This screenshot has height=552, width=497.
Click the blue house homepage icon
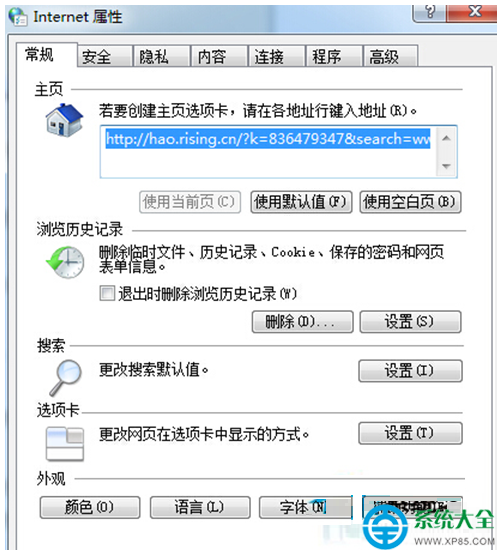pyautogui.click(x=65, y=120)
